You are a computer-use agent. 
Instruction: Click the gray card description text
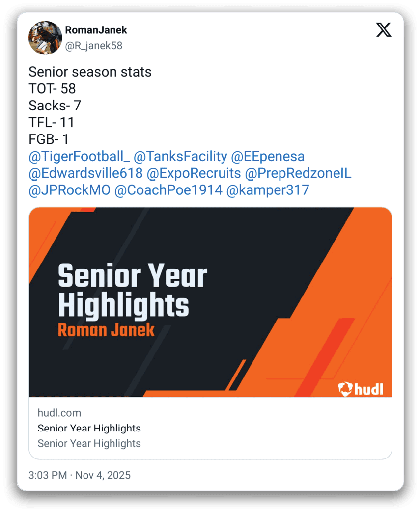click(x=89, y=443)
